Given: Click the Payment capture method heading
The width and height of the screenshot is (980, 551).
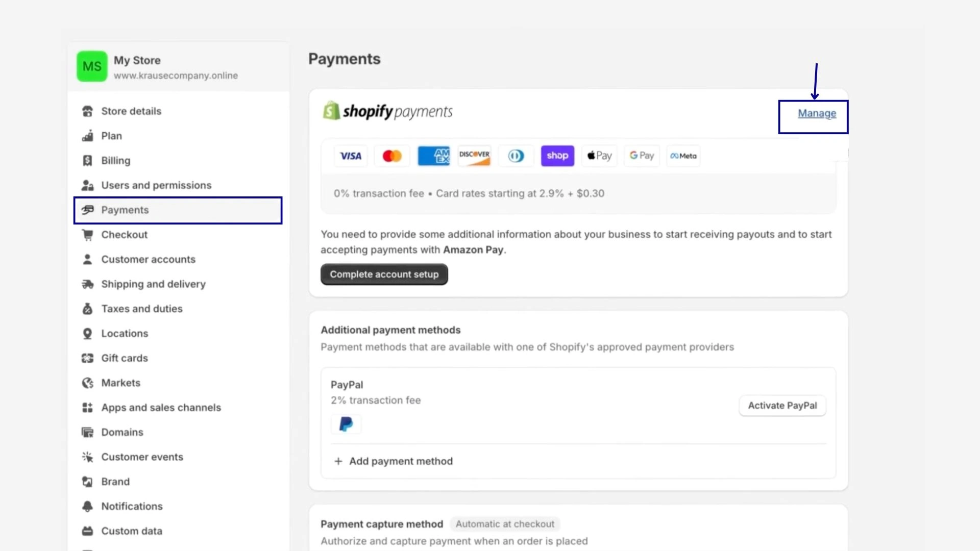Looking at the screenshot, I should (x=382, y=524).
